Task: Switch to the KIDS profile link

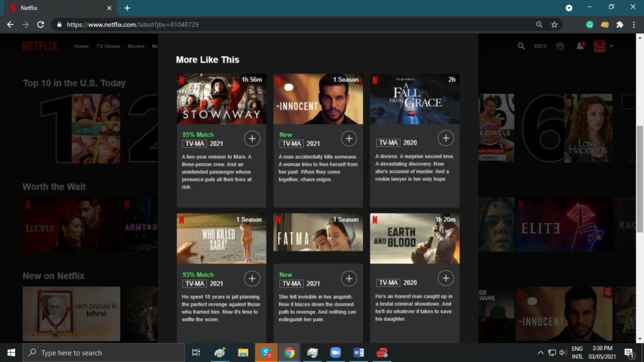Action: pos(540,47)
